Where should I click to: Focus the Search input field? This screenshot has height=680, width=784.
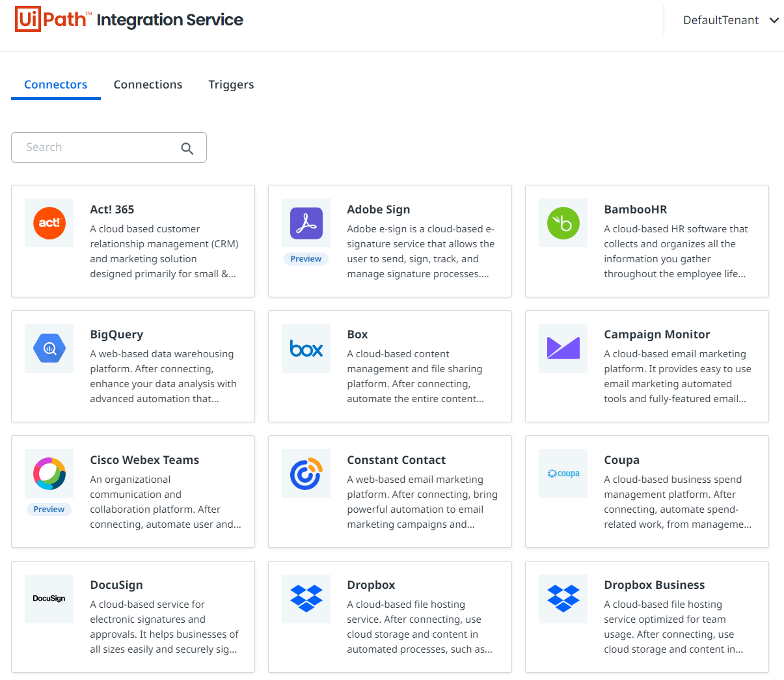point(109,148)
